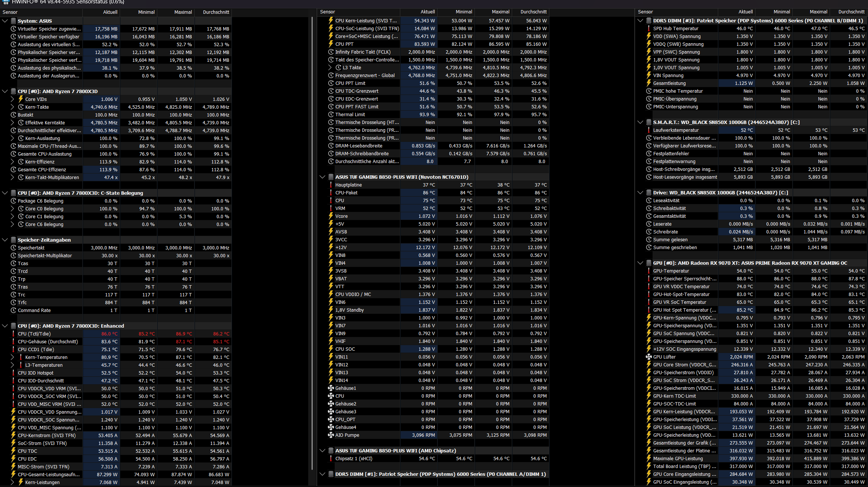Expand the L3 Takte row
The height and width of the screenshot is (487, 868).
coord(330,67)
